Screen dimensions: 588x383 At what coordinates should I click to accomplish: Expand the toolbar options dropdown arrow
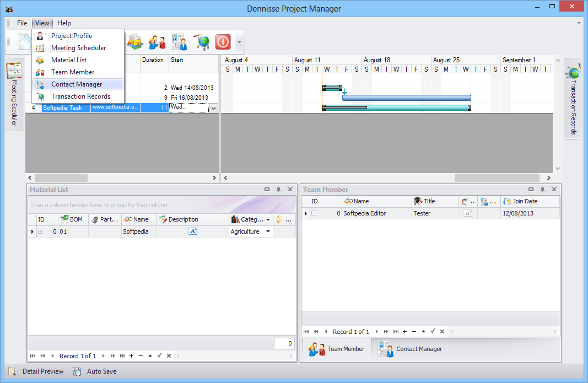[x=239, y=42]
